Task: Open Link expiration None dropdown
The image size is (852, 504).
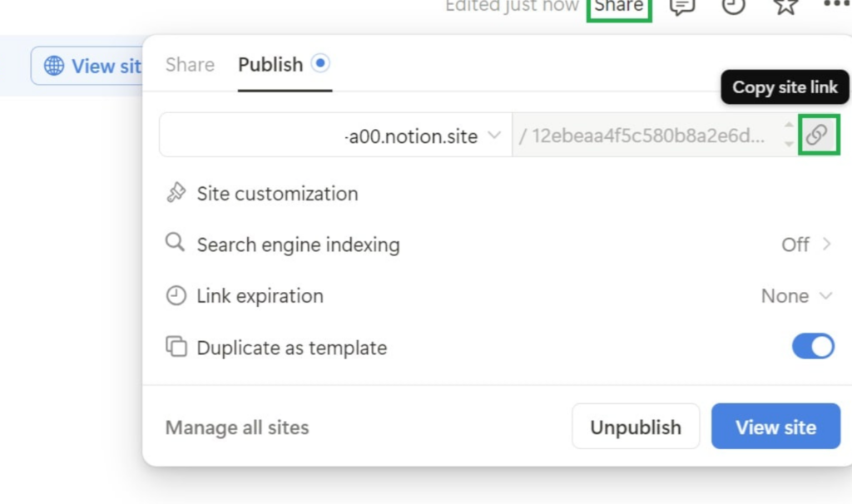Action: (796, 296)
